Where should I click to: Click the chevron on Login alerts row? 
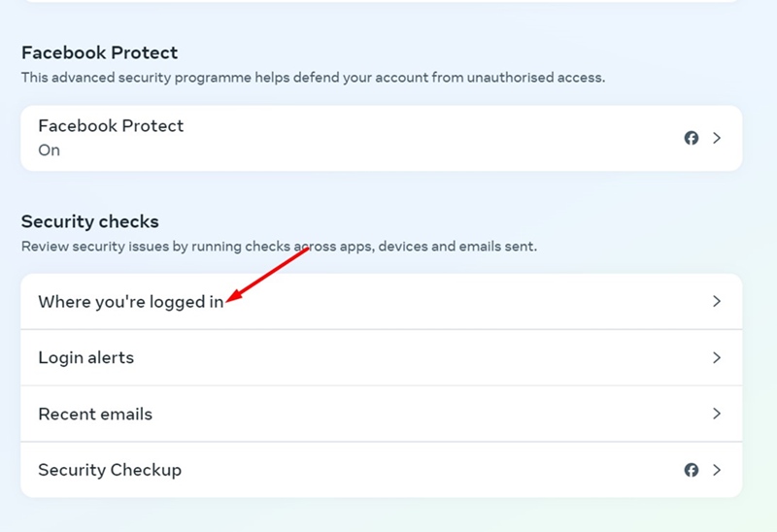(717, 357)
